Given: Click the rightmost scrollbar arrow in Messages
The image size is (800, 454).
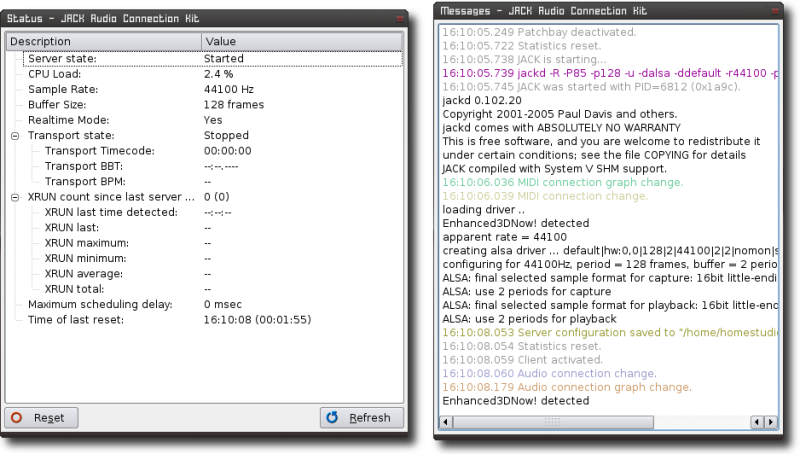Looking at the screenshot, I should point(771,422).
